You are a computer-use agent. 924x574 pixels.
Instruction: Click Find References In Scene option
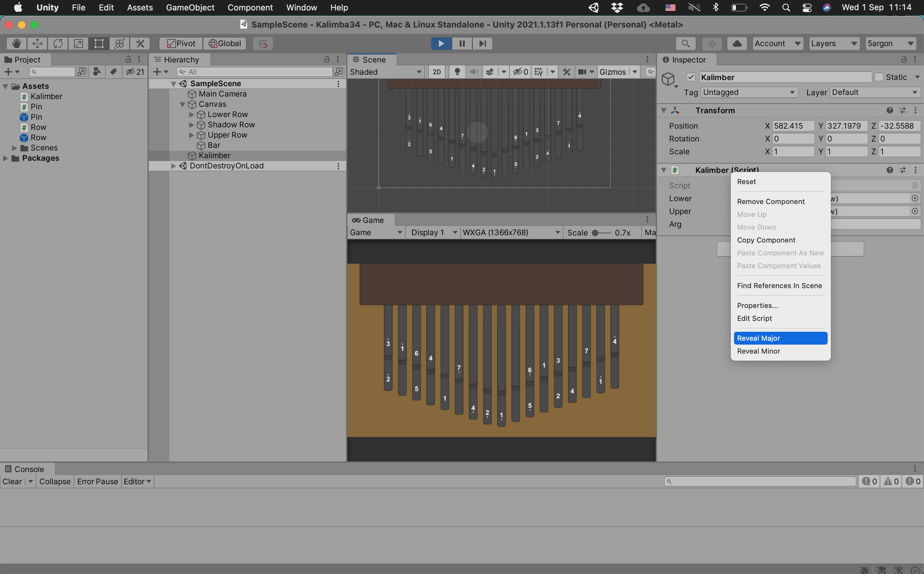779,285
